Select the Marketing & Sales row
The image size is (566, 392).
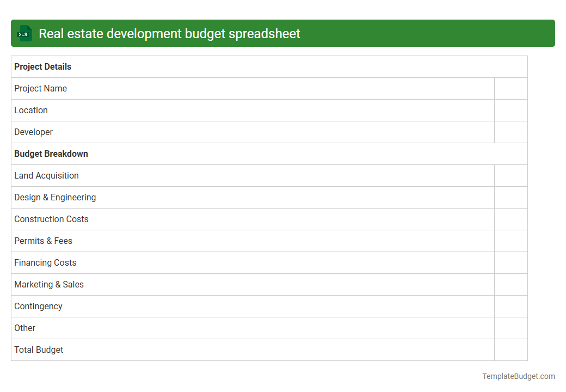pyautogui.click(x=49, y=284)
